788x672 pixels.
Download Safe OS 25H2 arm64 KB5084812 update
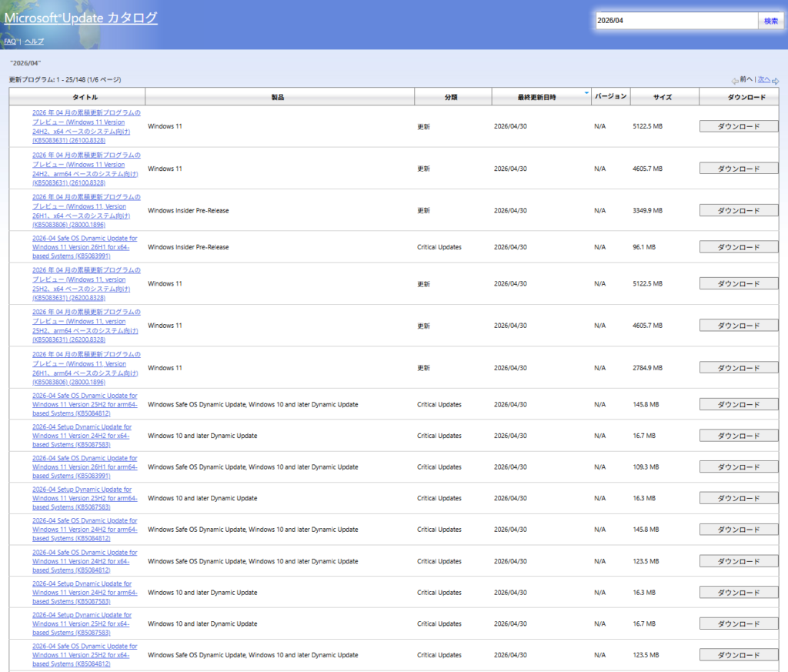(738, 405)
